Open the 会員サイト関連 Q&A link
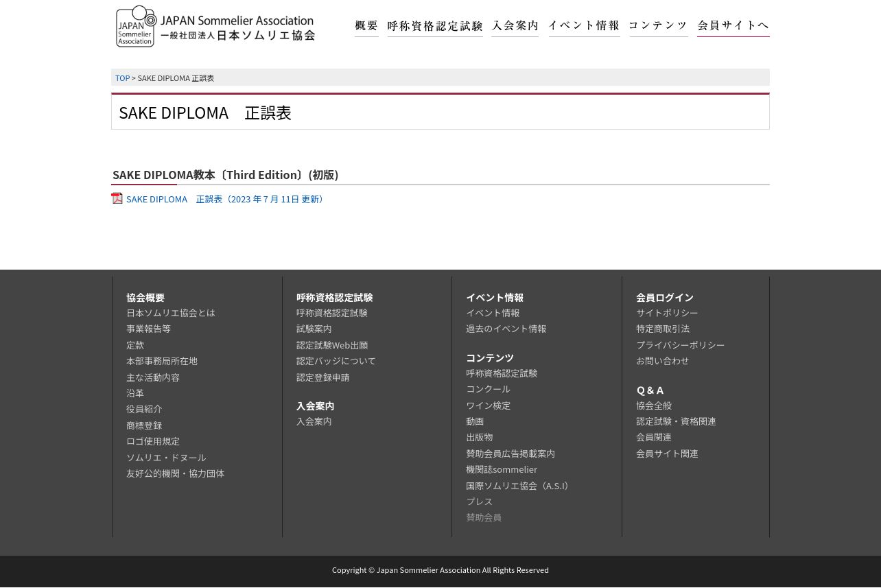The width and height of the screenshot is (881, 588). click(667, 454)
